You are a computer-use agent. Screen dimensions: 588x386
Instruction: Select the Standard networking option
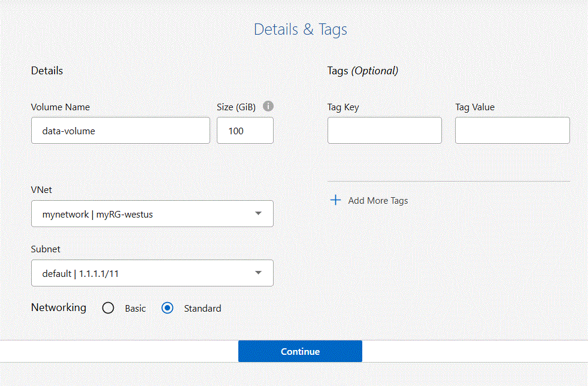click(x=167, y=307)
